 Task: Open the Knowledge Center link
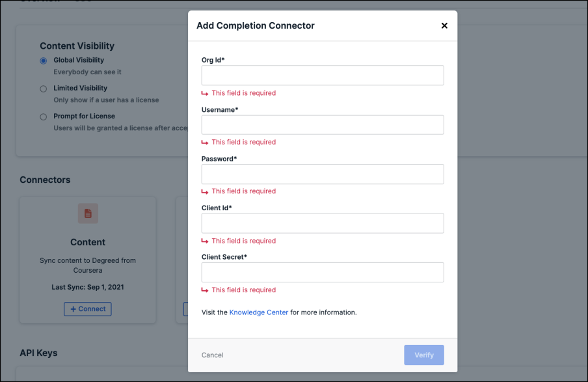pyautogui.click(x=259, y=312)
